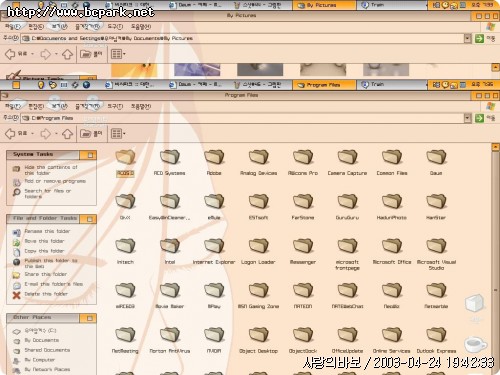
Task: Expand address dropdown in My Pictures window
Action: click(x=468, y=38)
